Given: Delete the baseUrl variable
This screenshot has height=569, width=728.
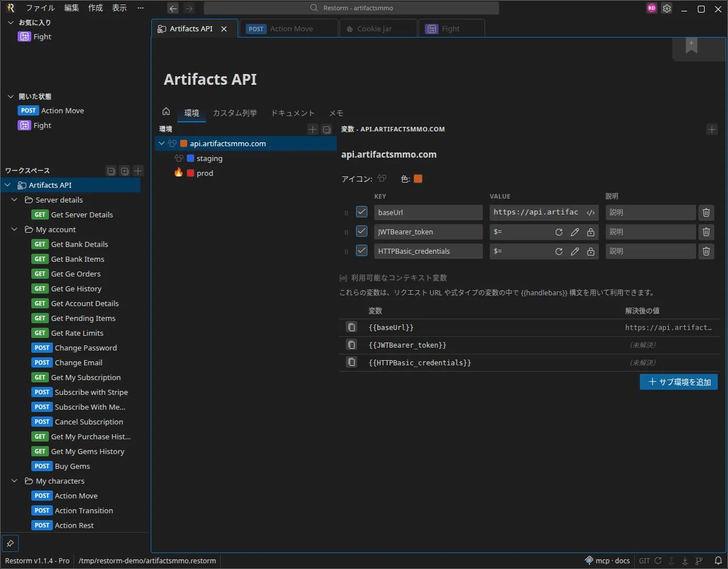Looking at the screenshot, I should click(x=706, y=212).
